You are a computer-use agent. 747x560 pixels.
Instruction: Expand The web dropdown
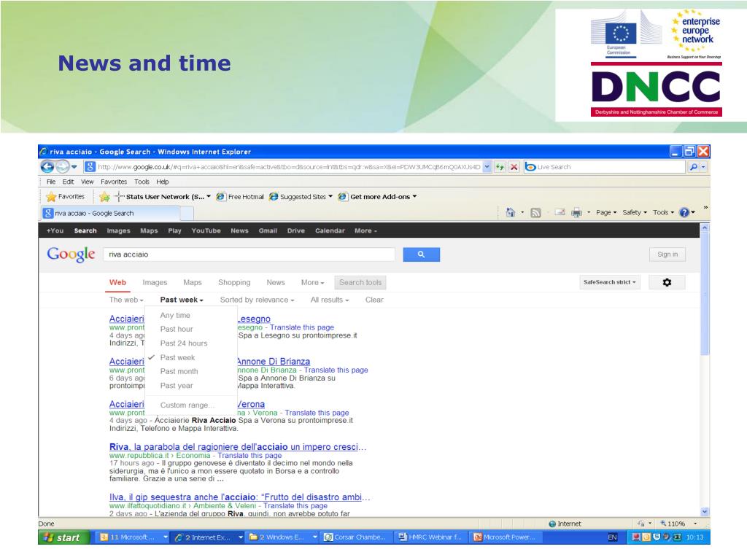point(125,300)
